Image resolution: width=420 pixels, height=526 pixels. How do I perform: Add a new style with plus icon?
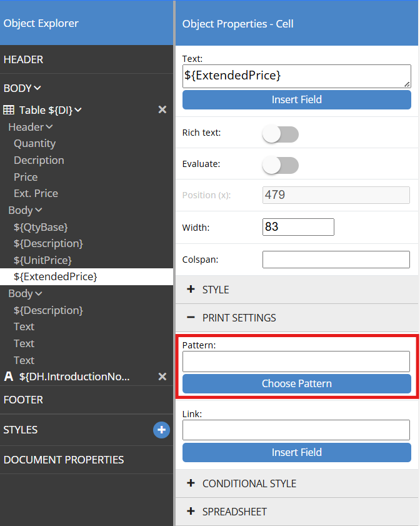click(161, 430)
